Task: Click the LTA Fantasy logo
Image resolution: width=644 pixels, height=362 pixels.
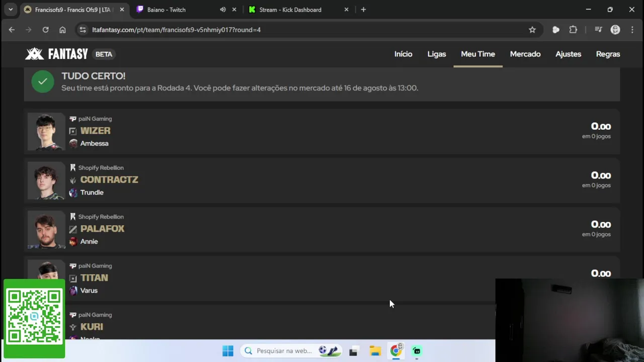Action: (x=56, y=54)
